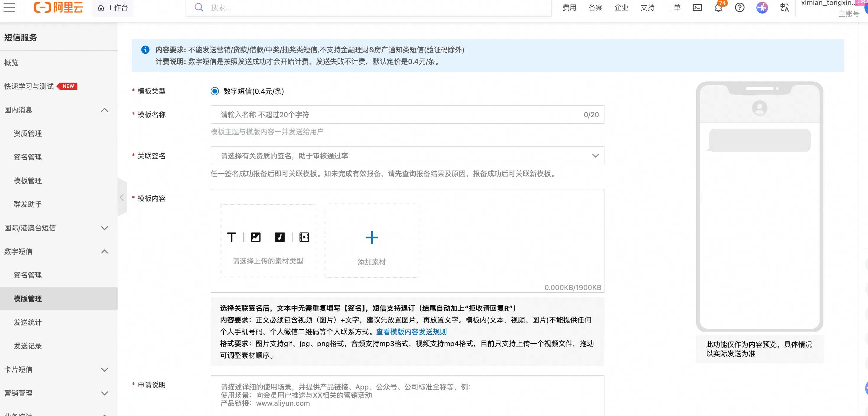Select the image material type icon
Viewport: 868px width, 416px height.
256,237
